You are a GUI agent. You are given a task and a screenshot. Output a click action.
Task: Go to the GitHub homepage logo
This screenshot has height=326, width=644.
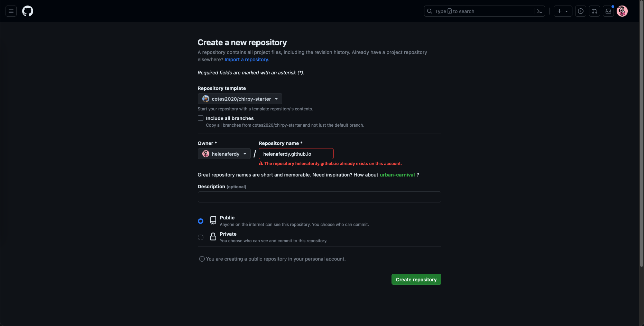[28, 11]
